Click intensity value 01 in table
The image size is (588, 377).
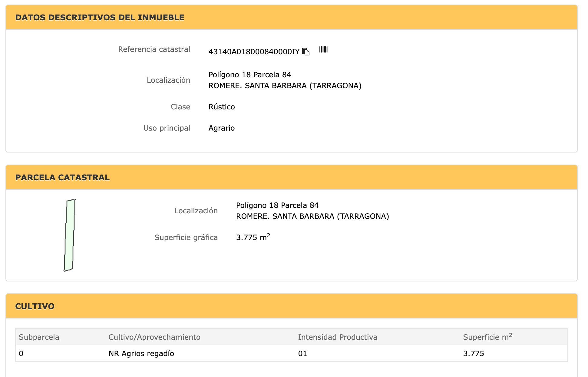[302, 354]
